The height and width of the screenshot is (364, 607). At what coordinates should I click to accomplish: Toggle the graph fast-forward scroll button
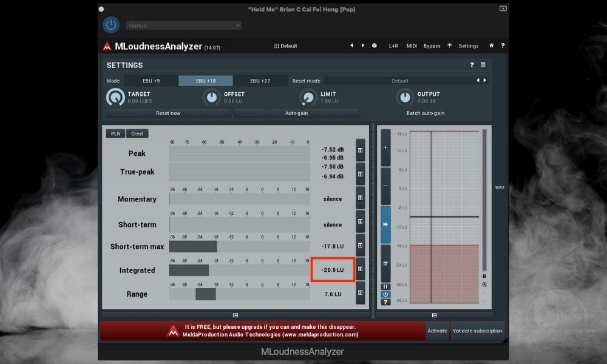385,224
